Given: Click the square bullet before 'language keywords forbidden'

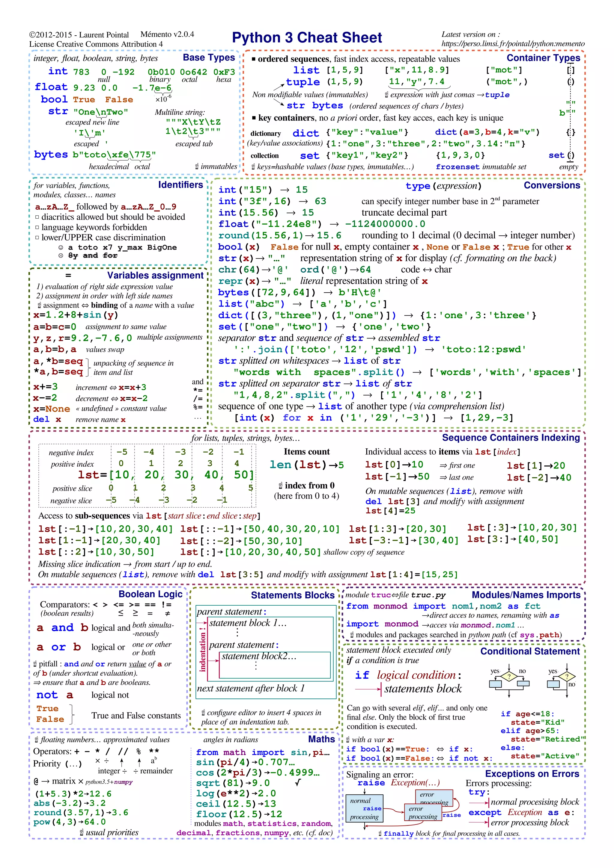Looking at the screenshot, I should click(x=37, y=227).
